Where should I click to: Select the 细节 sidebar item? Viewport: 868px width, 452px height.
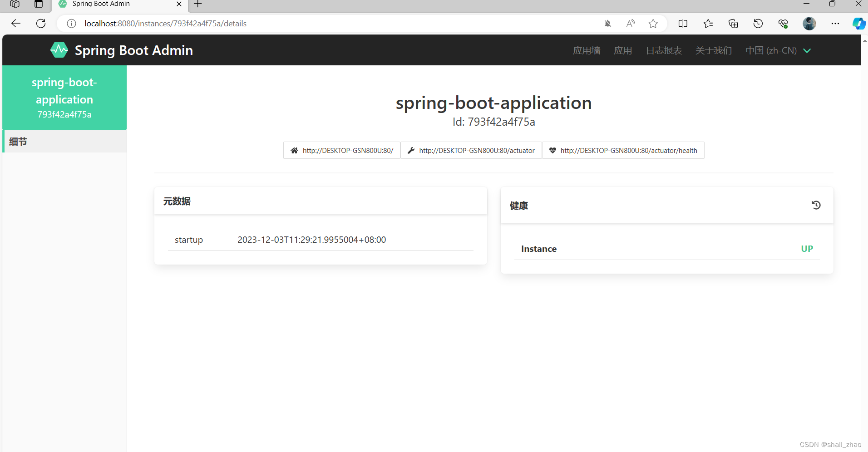(x=64, y=142)
